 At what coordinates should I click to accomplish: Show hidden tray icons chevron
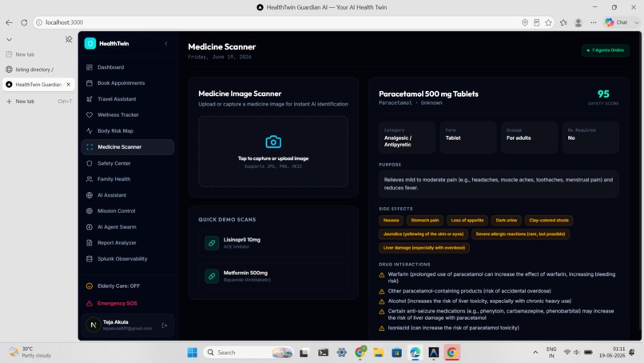coord(535,353)
